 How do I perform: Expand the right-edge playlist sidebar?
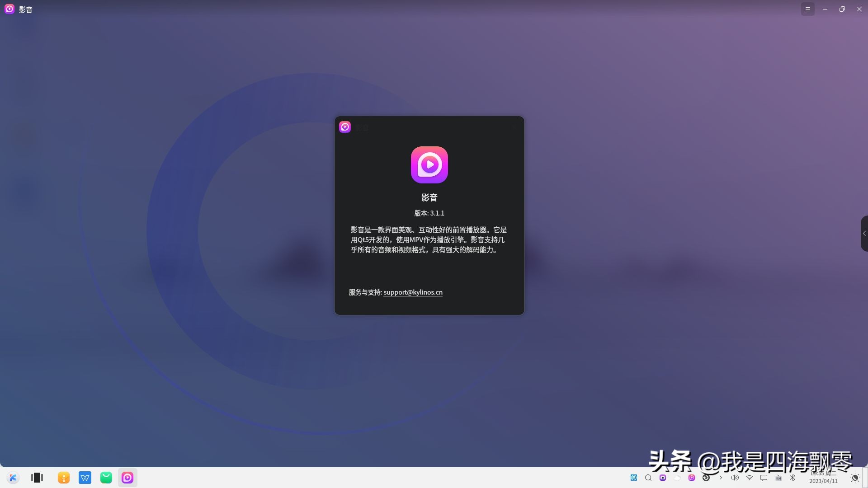point(864,234)
